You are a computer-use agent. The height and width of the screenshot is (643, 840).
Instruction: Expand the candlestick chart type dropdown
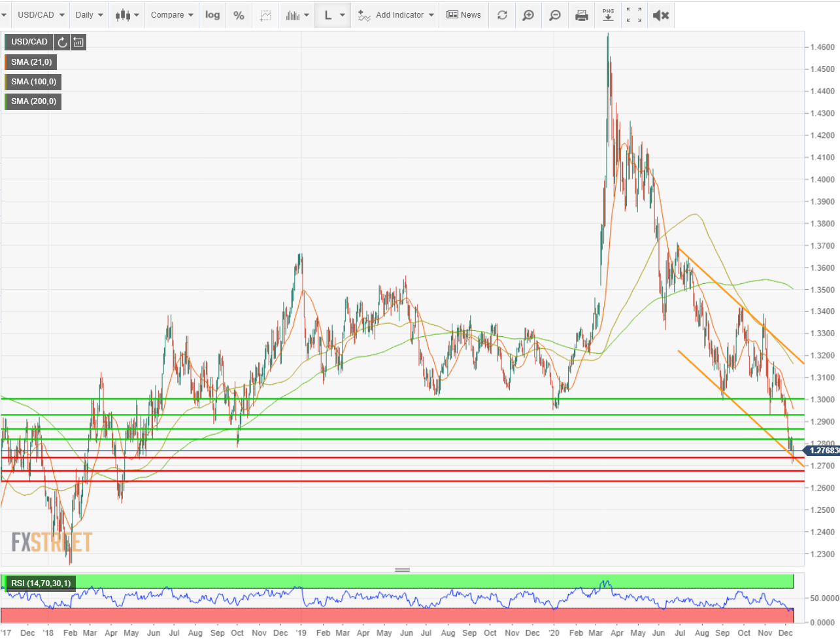tap(126, 14)
